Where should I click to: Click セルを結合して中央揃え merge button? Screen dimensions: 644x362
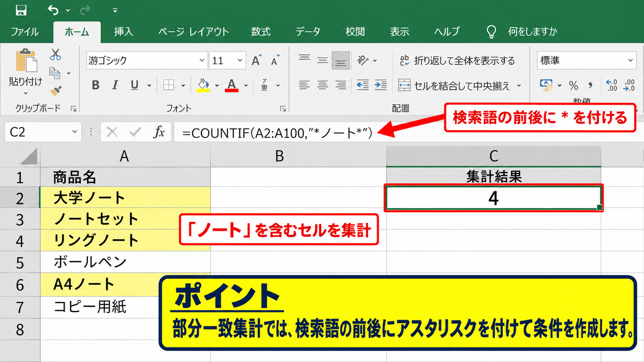pos(454,85)
